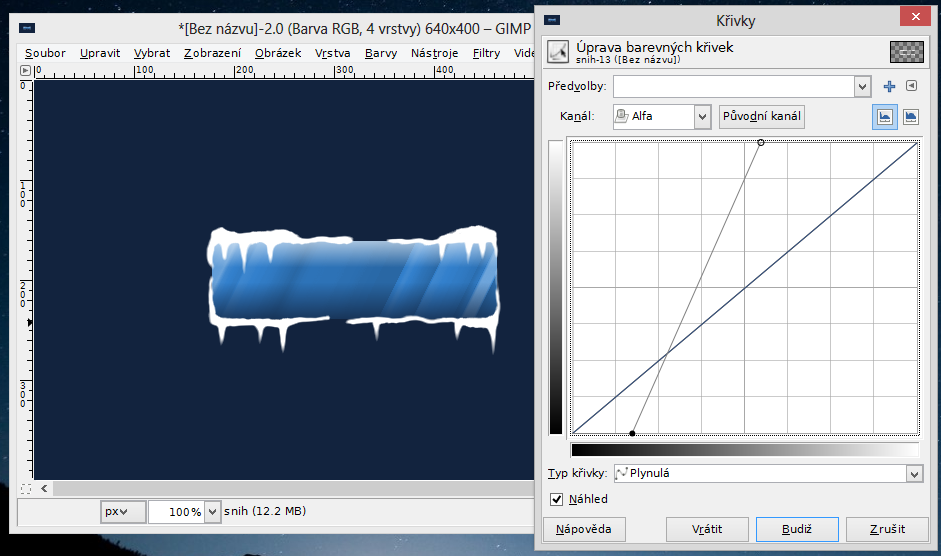The width and height of the screenshot is (941, 556).
Task: Open the Nástroje menu
Action: [434, 53]
